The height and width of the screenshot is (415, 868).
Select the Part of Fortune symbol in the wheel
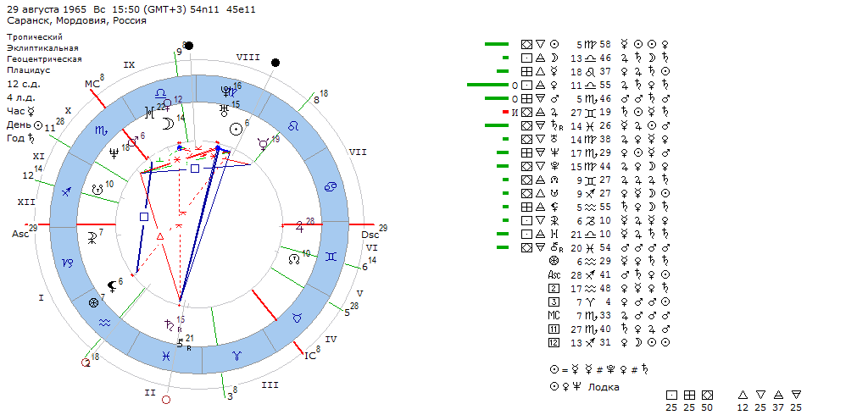click(94, 302)
